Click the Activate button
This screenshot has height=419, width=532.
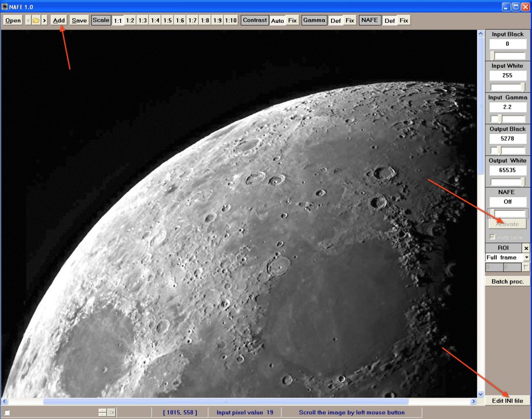[x=508, y=224]
